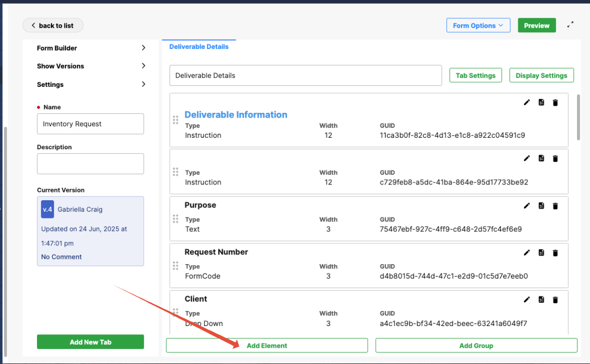Duplicate the Instruction element with GUID c729feb8
This screenshot has height=364, width=590.
click(541, 158)
